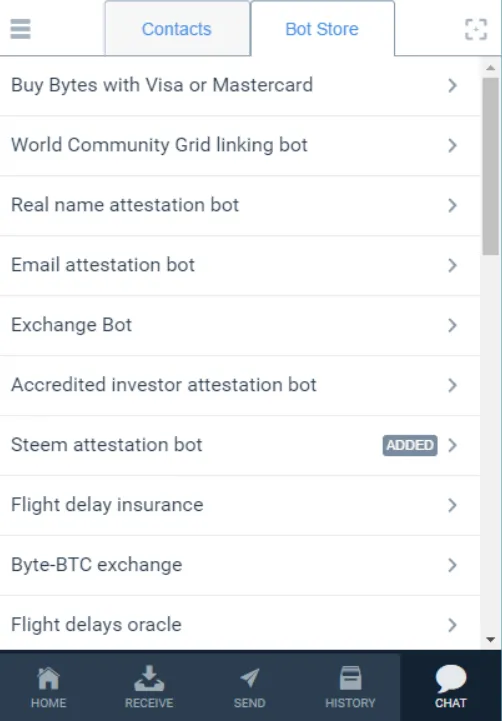This screenshot has width=502, height=721.
Task: Click the ADDED badge on Steem bot
Action: [410, 445]
